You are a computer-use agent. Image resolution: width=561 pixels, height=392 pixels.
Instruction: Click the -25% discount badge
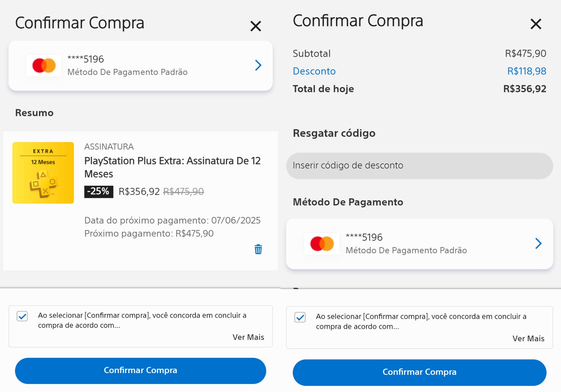[x=99, y=192]
